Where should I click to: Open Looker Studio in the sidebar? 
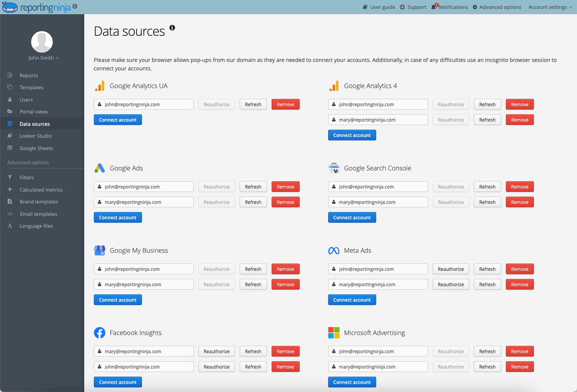pos(35,136)
